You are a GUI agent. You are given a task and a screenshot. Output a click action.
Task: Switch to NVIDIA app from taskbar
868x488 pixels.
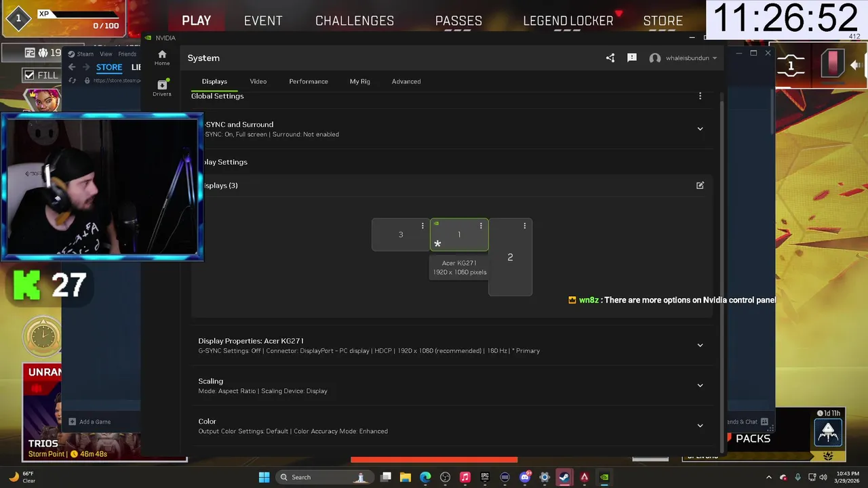coord(604,477)
